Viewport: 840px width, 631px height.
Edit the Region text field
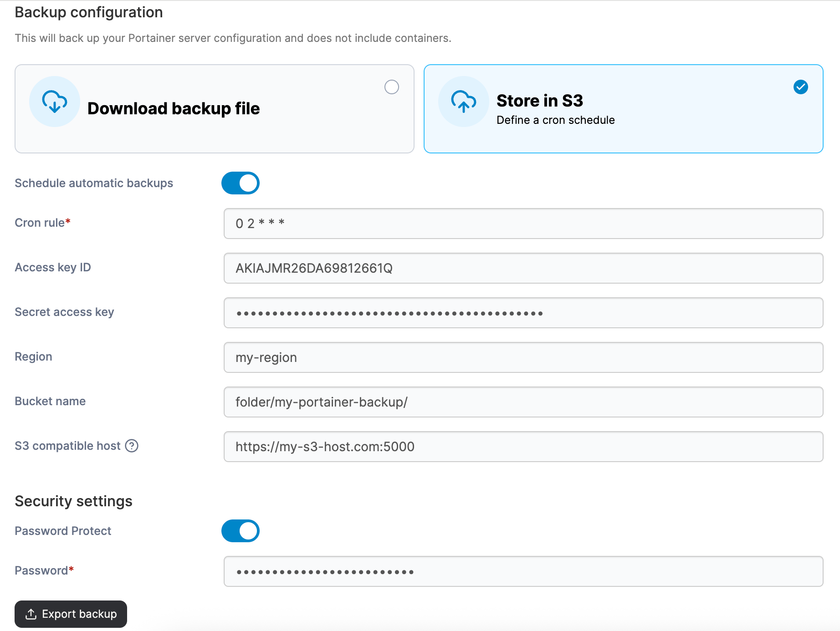523,357
